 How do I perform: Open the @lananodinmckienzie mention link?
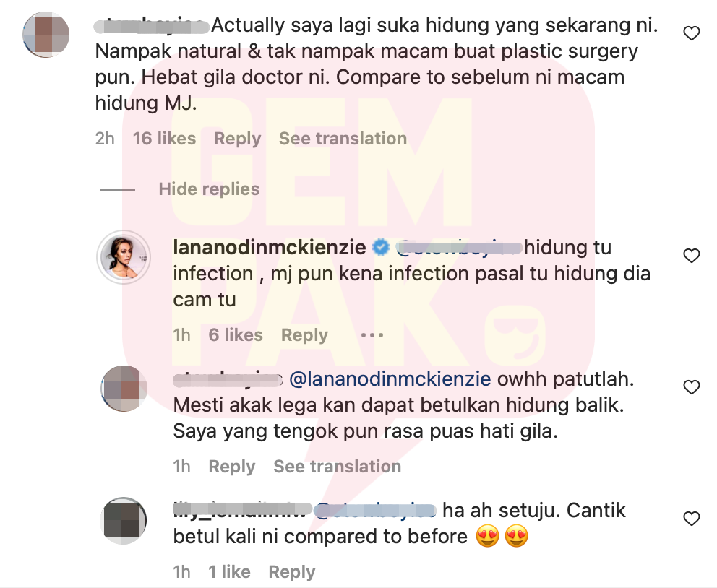click(390, 379)
